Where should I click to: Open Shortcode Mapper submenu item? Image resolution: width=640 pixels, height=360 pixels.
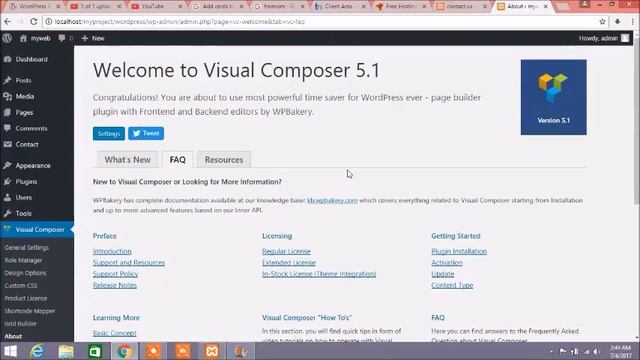[30, 311]
